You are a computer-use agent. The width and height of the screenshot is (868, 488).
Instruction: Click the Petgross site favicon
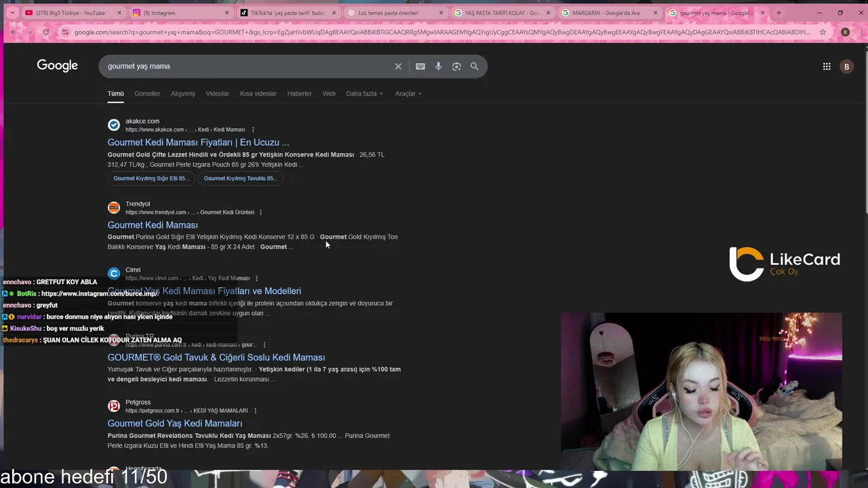pyautogui.click(x=114, y=406)
